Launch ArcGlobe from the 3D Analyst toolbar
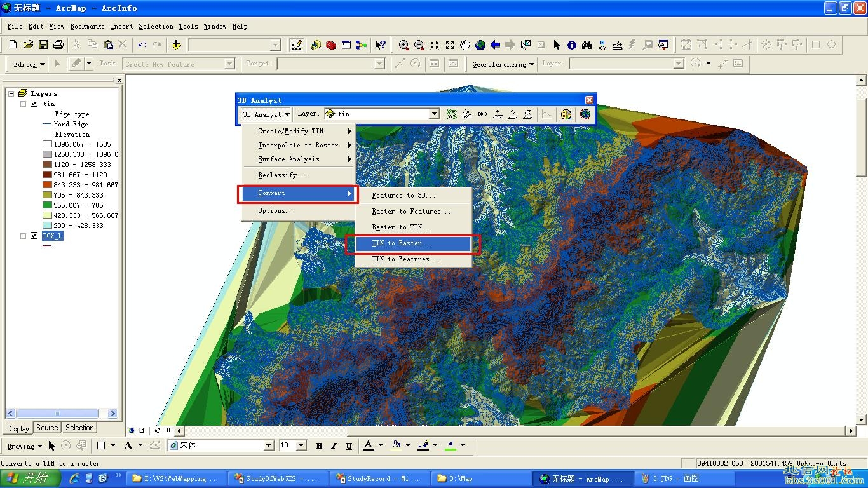 585,114
